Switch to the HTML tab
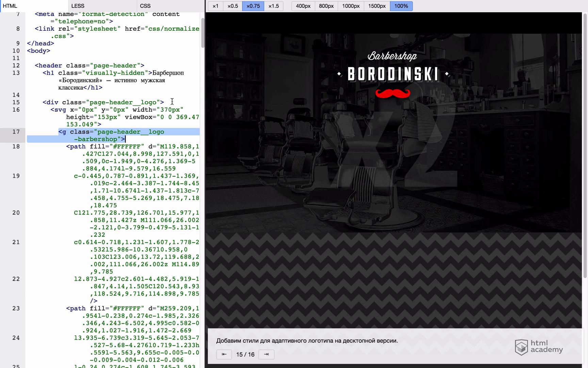The image size is (588, 368). pyautogui.click(x=10, y=6)
